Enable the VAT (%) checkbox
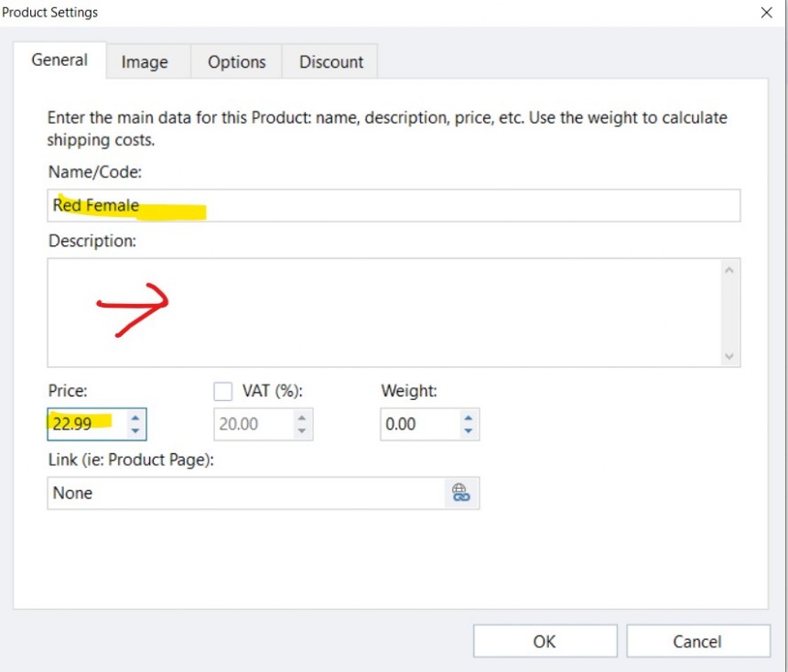This screenshot has height=672, width=788. pos(223,391)
